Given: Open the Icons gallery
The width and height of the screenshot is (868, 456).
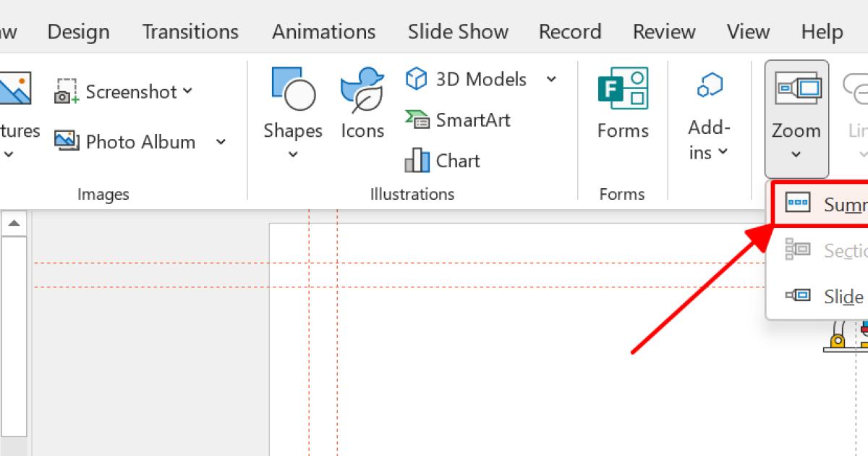Looking at the screenshot, I should point(362,105).
